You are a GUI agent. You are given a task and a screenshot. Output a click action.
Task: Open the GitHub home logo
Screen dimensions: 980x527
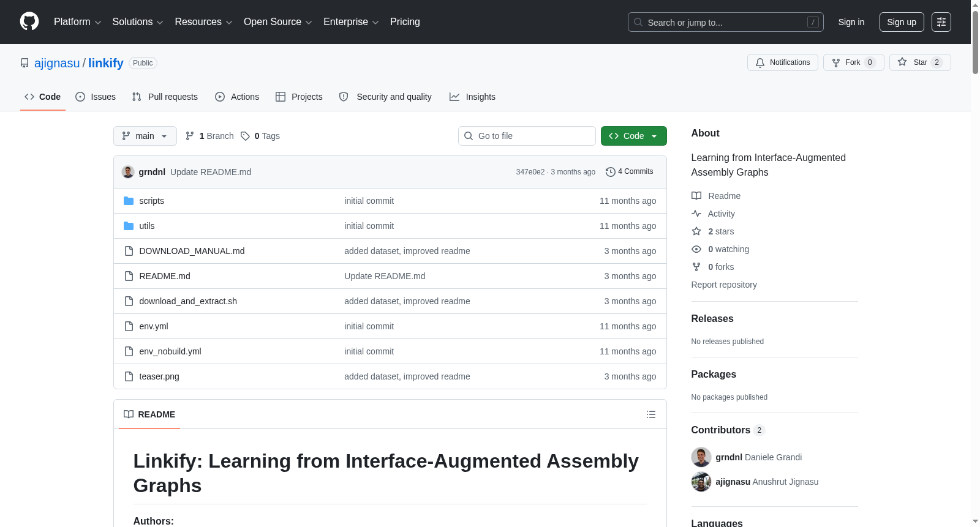[29, 21]
